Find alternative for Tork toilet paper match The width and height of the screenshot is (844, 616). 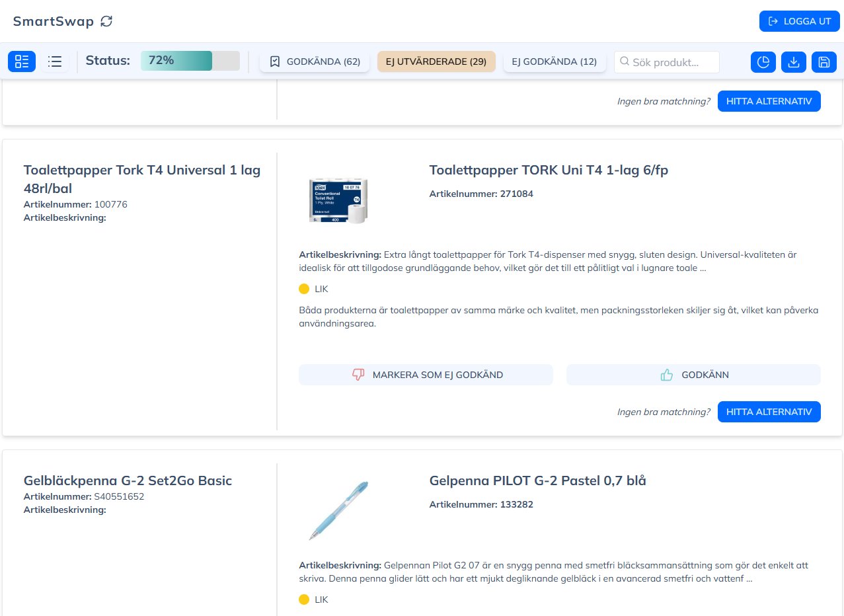coord(769,412)
